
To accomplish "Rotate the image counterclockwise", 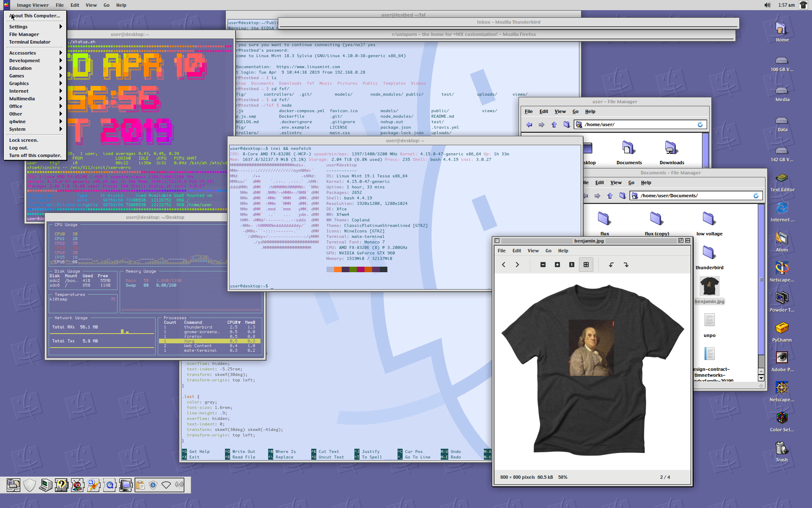I will tap(611, 265).
